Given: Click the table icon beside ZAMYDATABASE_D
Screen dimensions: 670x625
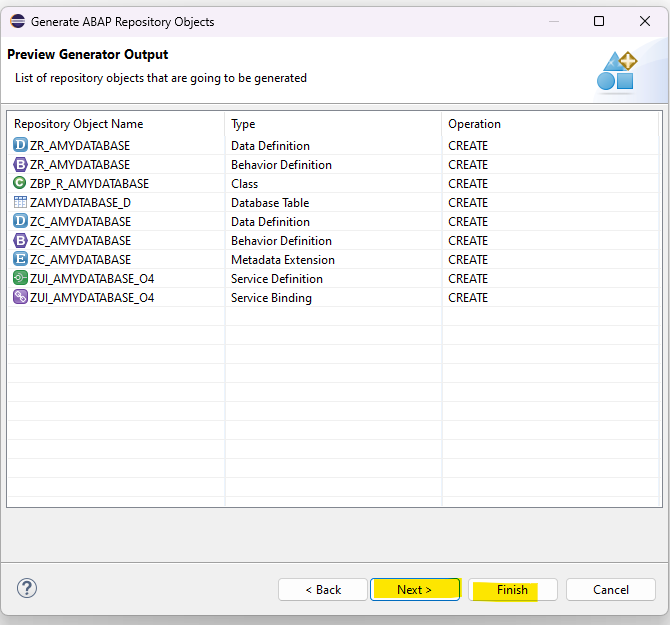Looking at the screenshot, I should (x=20, y=202).
